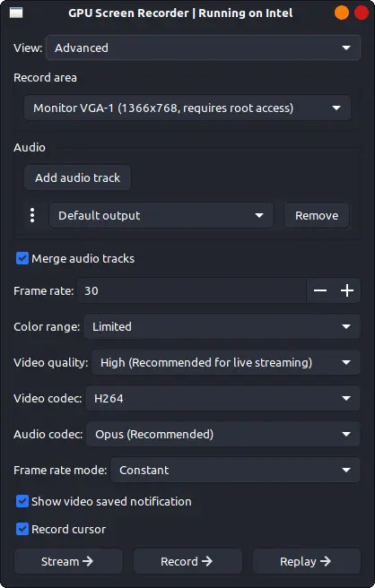Click the Frame rate input field showing 30
Screen dimensions: 375x588
(192, 290)
